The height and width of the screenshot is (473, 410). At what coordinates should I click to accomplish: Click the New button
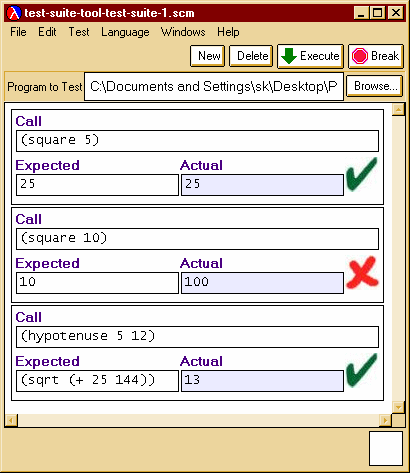(208, 56)
